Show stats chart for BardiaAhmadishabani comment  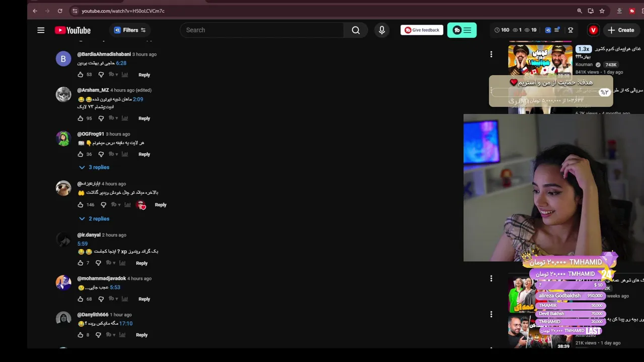click(x=125, y=74)
